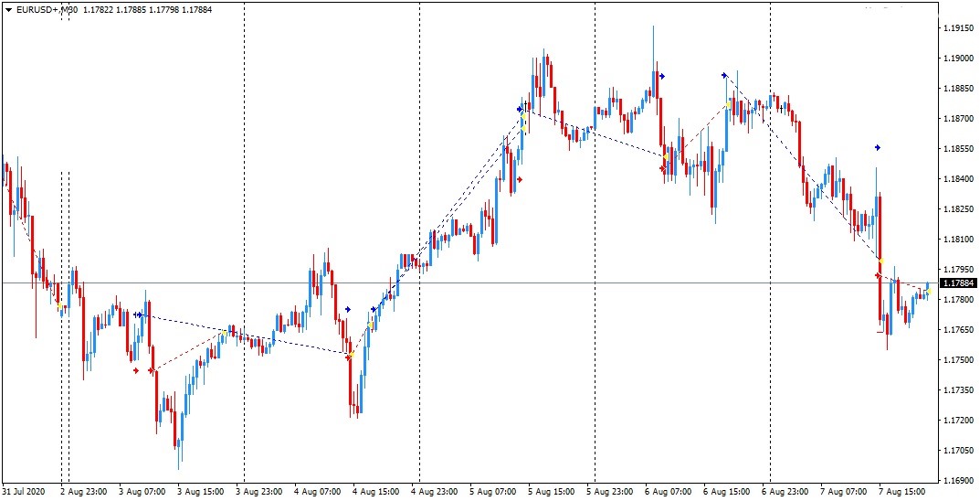Image resolution: width=980 pixels, height=501 pixels.
Task: Click the 1.17950 price axis label
Action: [x=958, y=270]
